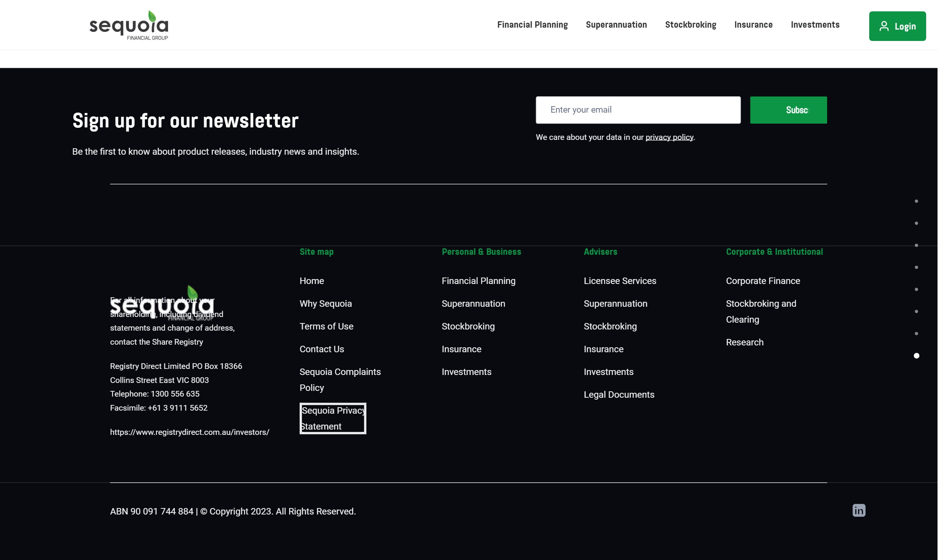Click the Subscribe newsletter button
The image size is (947, 560).
pyautogui.click(x=788, y=110)
